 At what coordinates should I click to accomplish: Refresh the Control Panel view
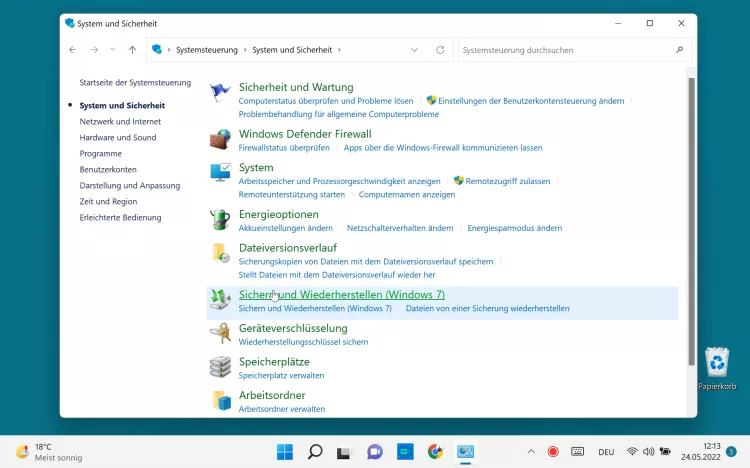coord(440,50)
